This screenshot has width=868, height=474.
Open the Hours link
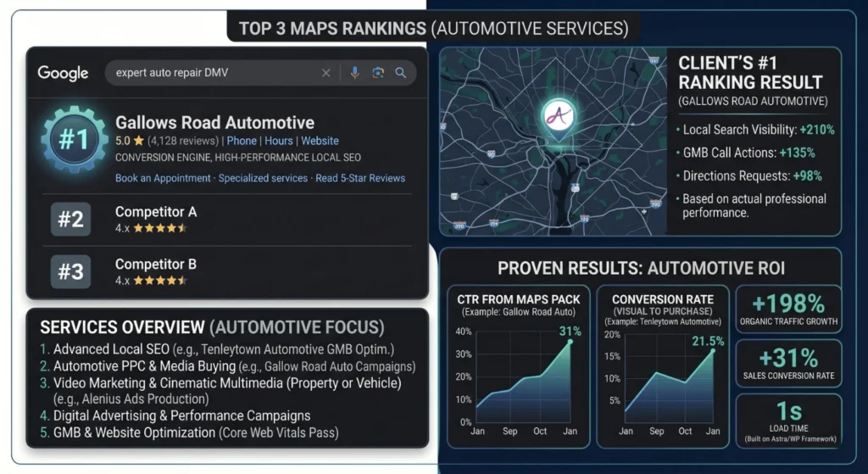click(278, 141)
